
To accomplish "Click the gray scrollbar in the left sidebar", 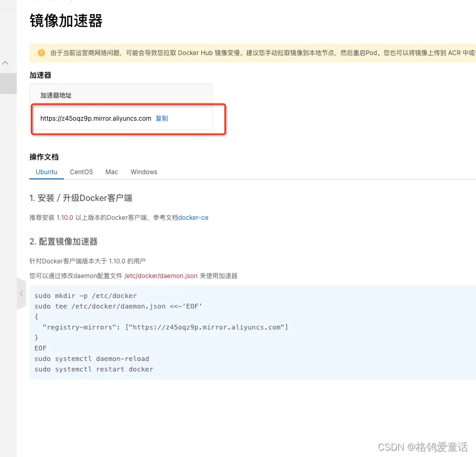I will 8,84.
